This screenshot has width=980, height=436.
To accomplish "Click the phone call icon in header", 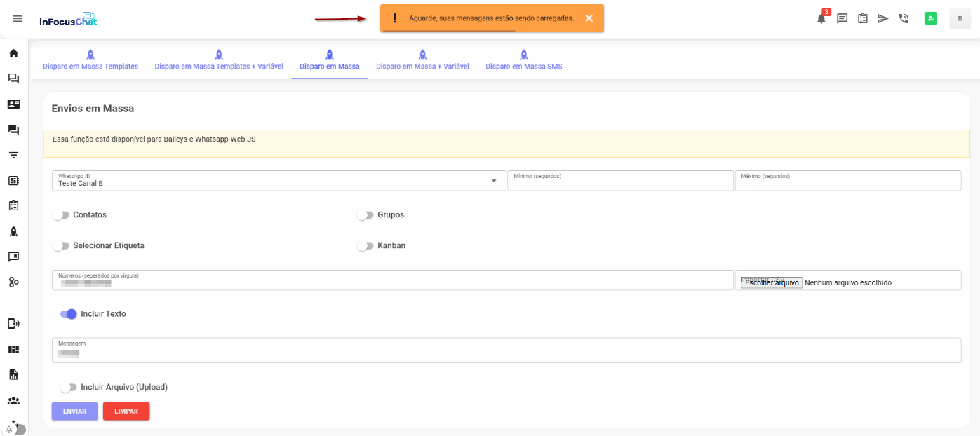I will click(x=904, y=19).
